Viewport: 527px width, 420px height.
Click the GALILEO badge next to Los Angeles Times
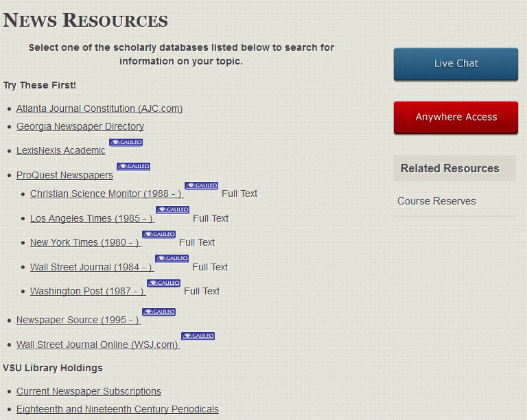(172, 210)
